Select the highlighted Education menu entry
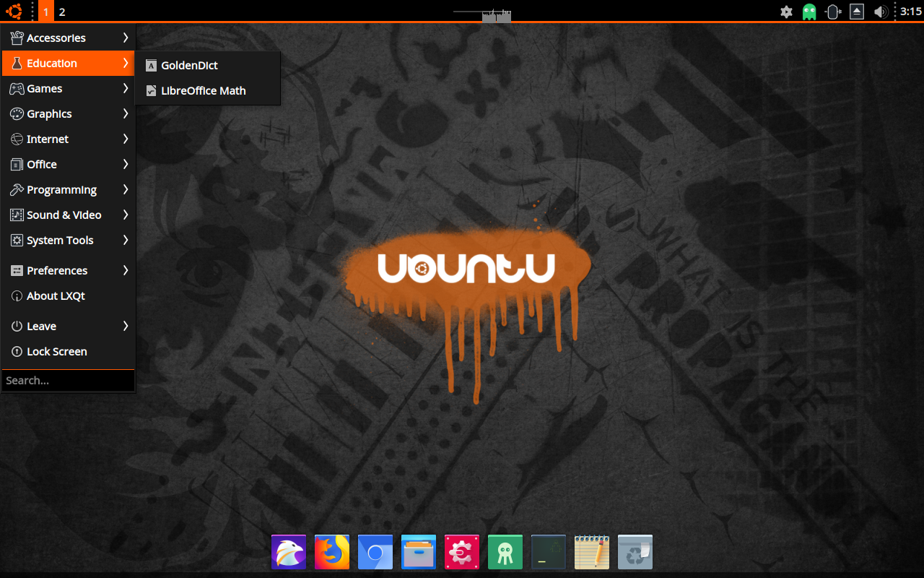The width and height of the screenshot is (924, 578). (69, 63)
